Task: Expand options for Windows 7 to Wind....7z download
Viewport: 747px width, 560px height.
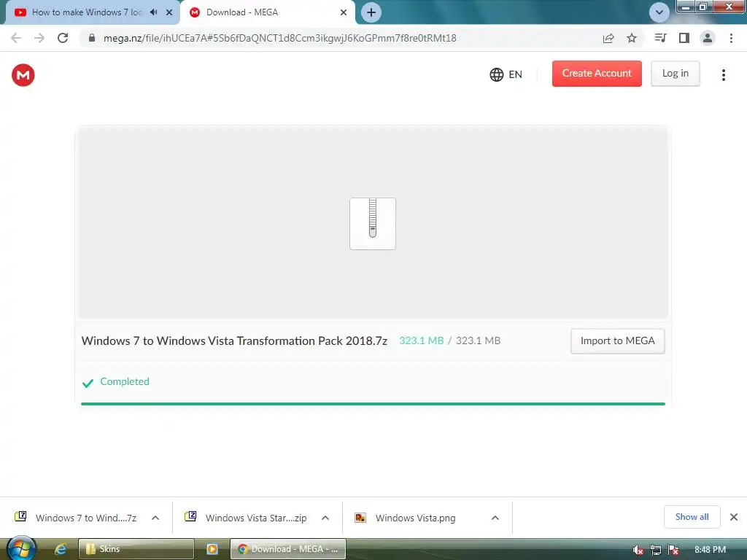Action: click(155, 518)
